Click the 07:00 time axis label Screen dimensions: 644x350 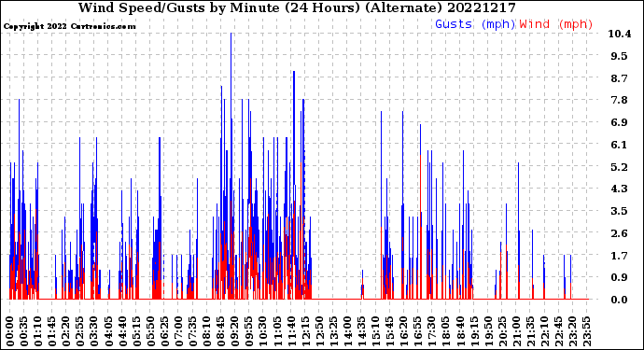(178, 331)
